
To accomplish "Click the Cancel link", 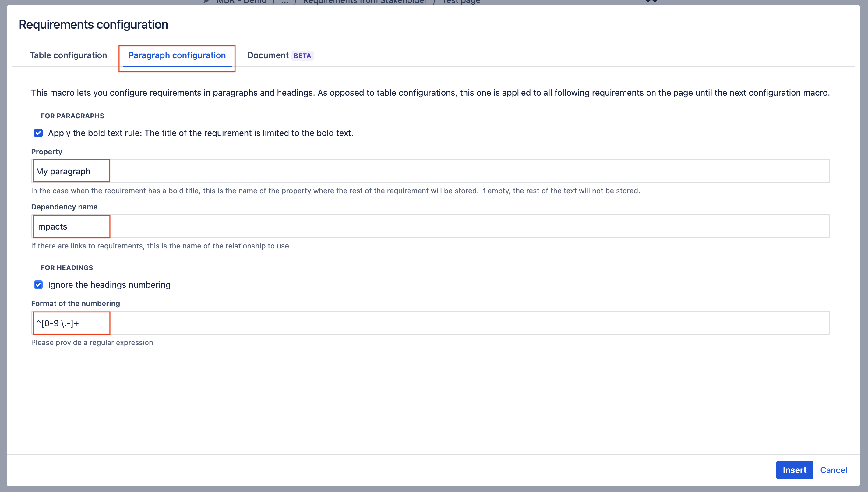I will [x=834, y=470].
